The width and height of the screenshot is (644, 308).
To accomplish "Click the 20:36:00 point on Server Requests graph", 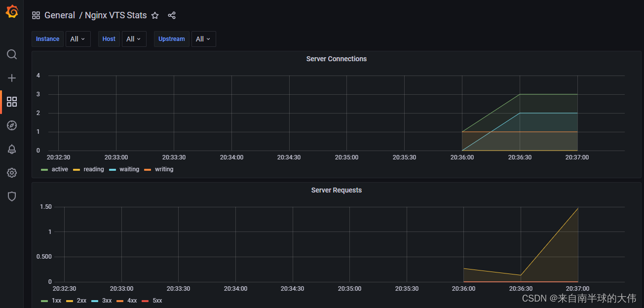I will pyautogui.click(x=463, y=269).
